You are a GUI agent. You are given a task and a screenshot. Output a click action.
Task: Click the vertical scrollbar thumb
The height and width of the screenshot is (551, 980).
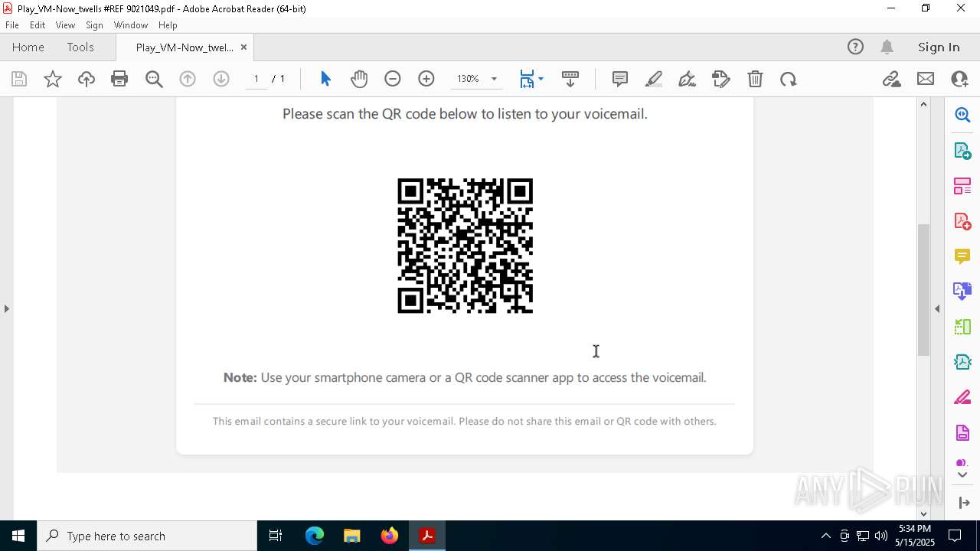tap(923, 289)
